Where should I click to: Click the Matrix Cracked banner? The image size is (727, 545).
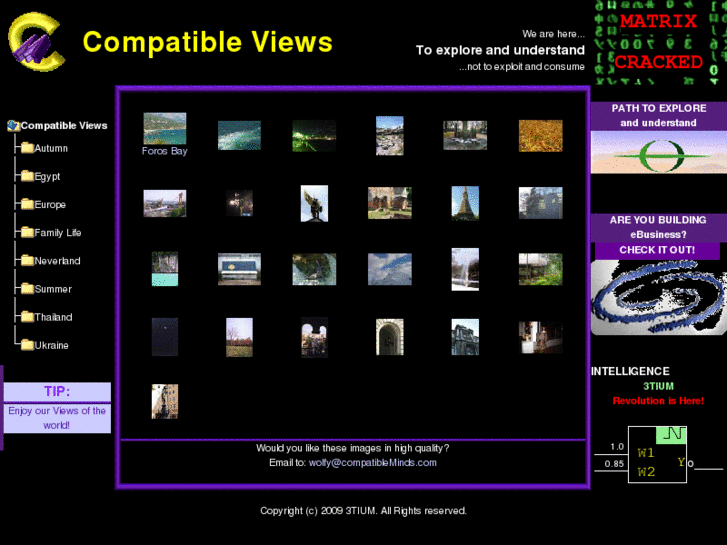[x=659, y=42]
